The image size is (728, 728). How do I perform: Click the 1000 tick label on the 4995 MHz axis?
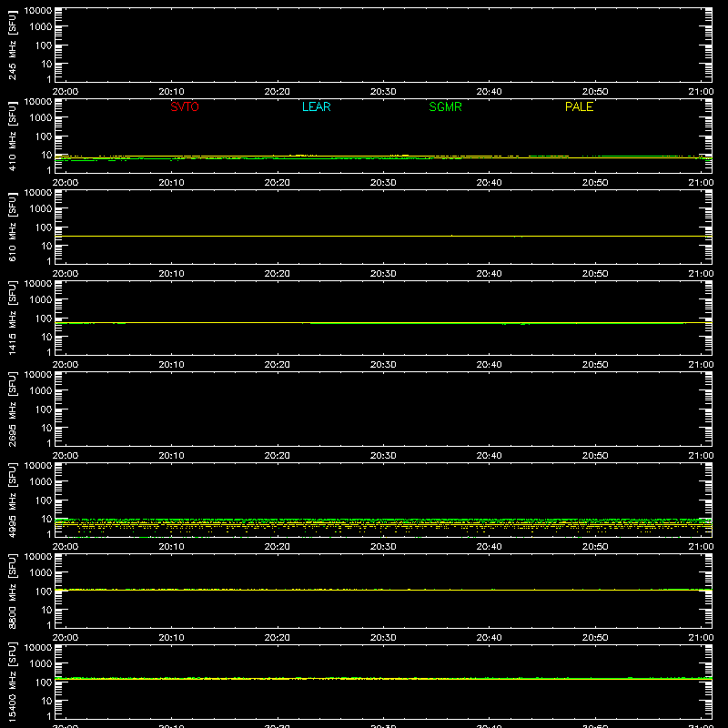tap(41, 482)
